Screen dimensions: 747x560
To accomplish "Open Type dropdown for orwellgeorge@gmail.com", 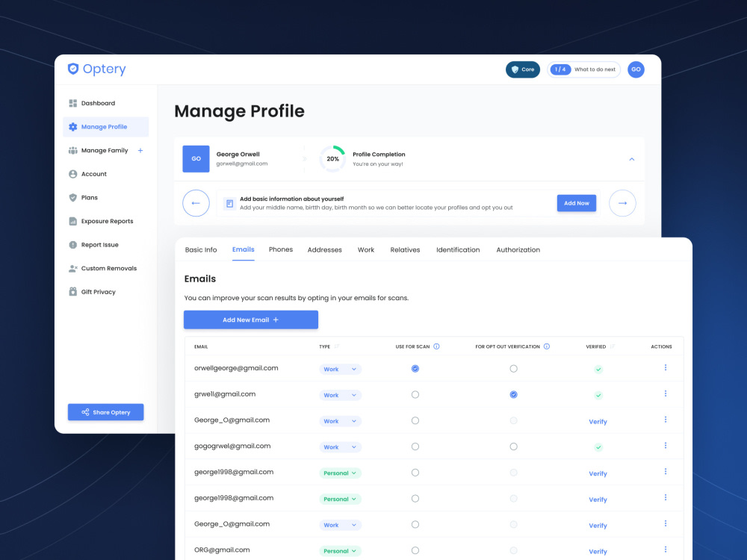I will click(x=340, y=370).
